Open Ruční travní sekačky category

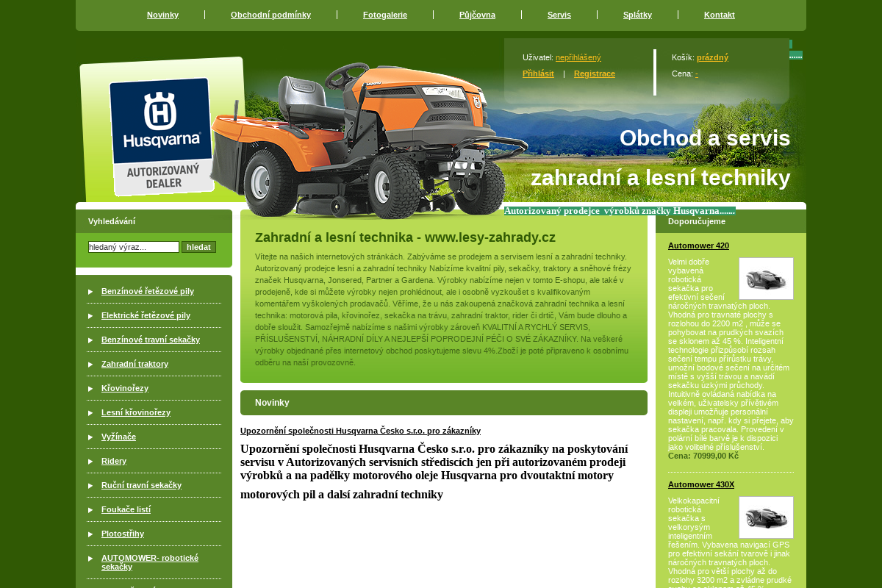[141, 485]
